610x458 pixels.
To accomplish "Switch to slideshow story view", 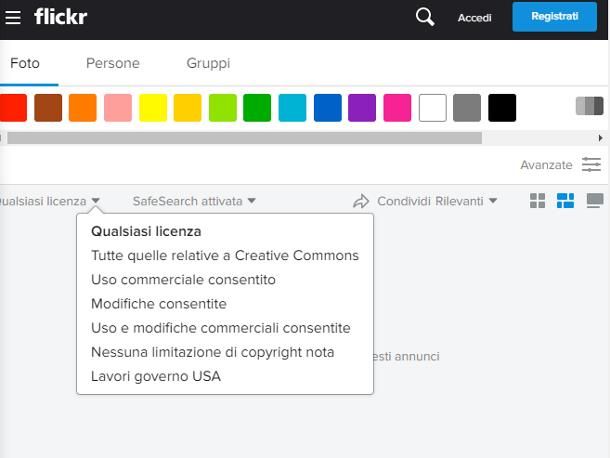I will (x=595, y=201).
